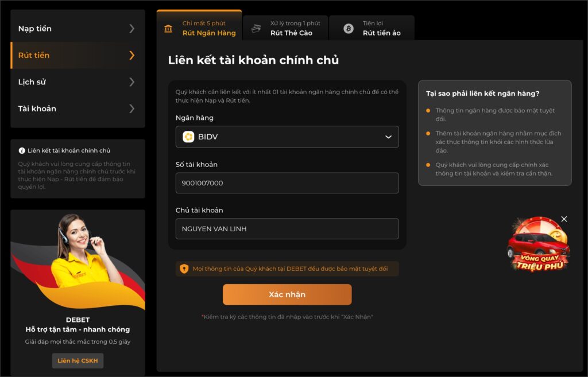Image resolution: width=588 pixels, height=377 pixels.
Task: Open the Nạp tiền chevron arrow
Action: (x=131, y=29)
